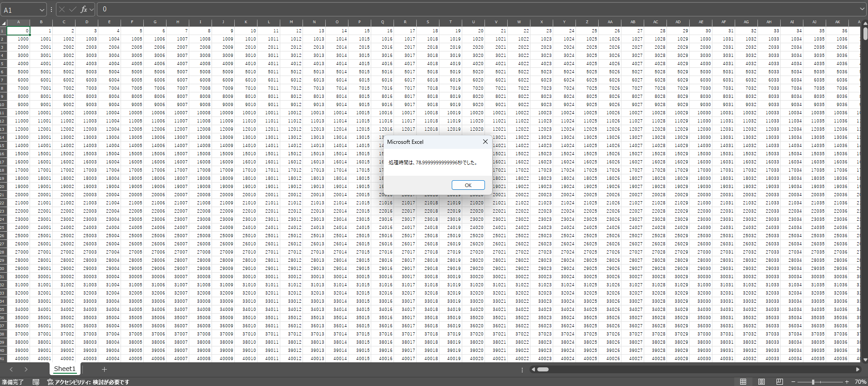Click the zoom in plus icon
Image resolution: width=868 pixels, height=386 pixels.
tap(847, 382)
